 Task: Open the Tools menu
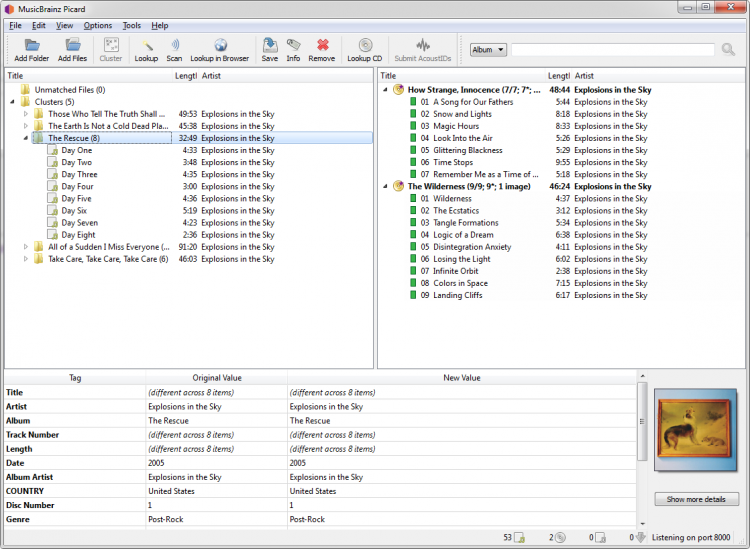132,25
